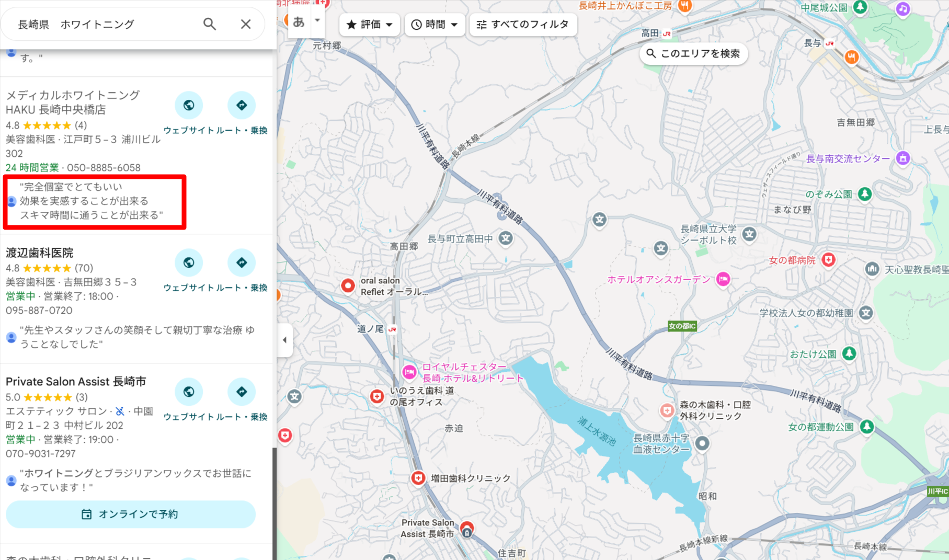Image resolution: width=949 pixels, height=560 pixels.
Task: Select the oral salon Reflet red map pin
Action: 348,285
